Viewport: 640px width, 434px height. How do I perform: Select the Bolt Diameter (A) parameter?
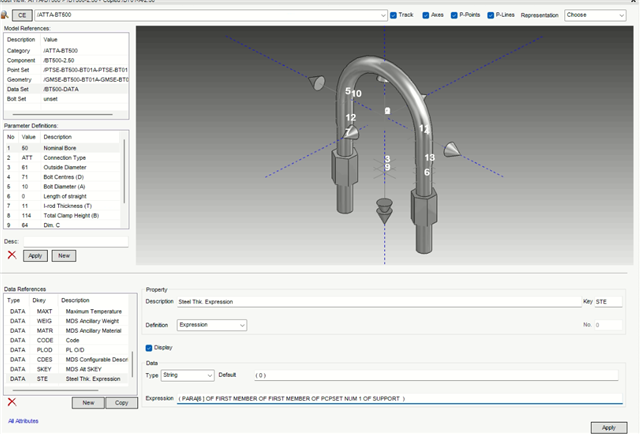tap(62, 187)
